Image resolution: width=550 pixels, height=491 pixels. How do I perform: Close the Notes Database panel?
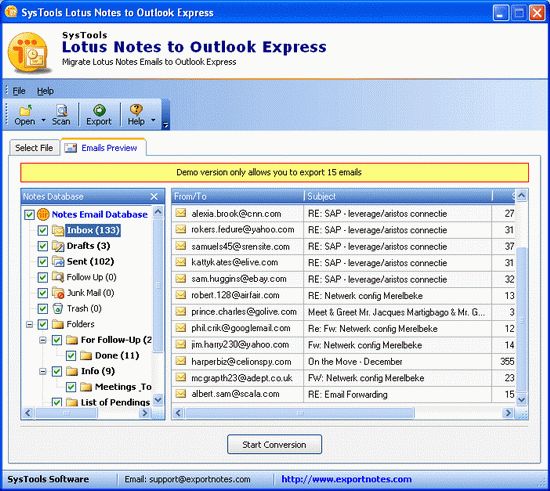pyautogui.click(x=154, y=196)
